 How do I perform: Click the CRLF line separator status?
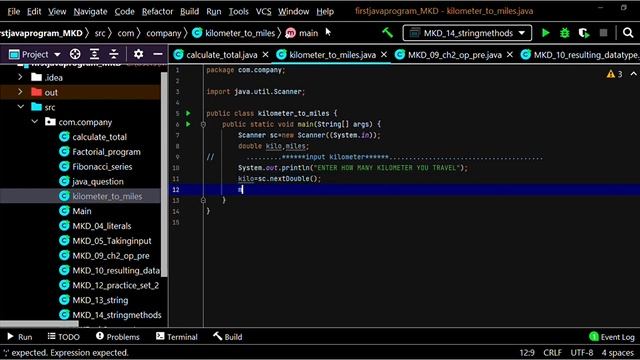point(552,352)
